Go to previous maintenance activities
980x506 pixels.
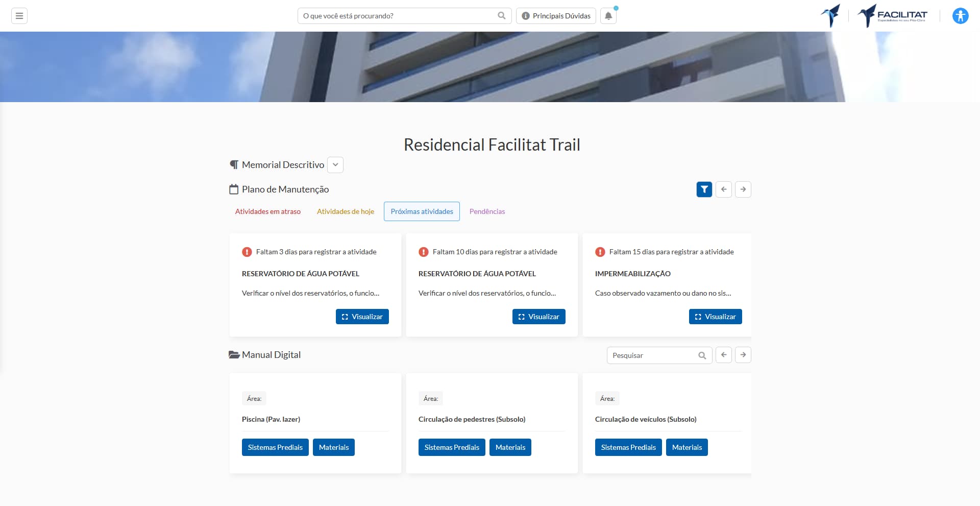pos(724,189)
